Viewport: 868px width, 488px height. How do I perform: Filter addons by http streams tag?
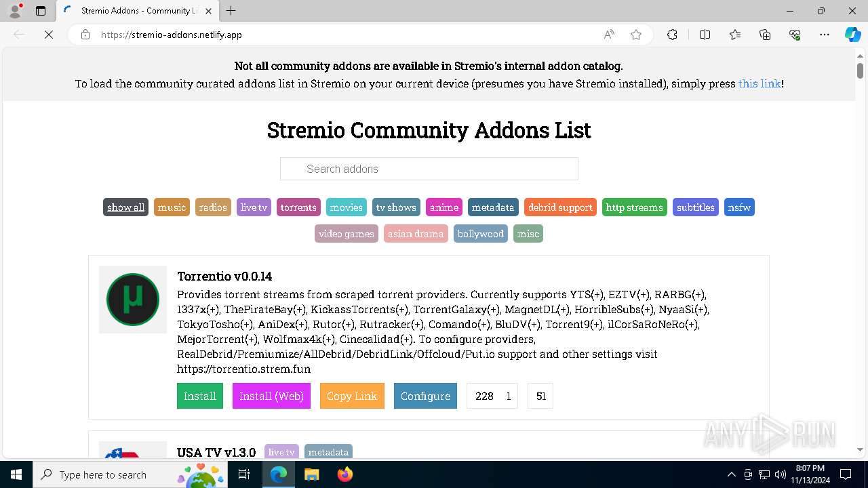point(635,207)
